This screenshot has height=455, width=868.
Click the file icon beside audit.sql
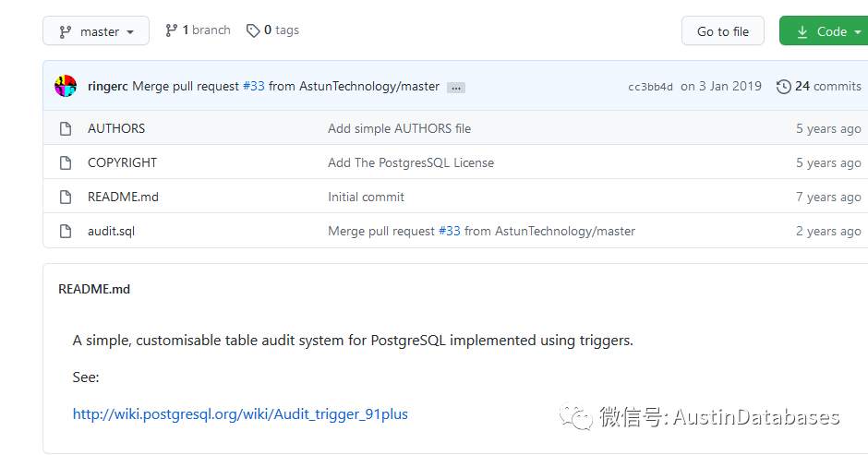(66, 232)
